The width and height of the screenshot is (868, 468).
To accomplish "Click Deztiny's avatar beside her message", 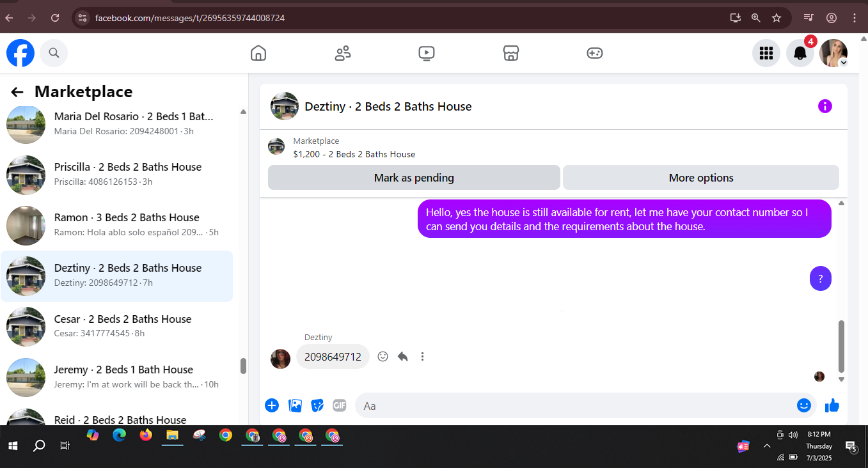I will click(280, 359).
